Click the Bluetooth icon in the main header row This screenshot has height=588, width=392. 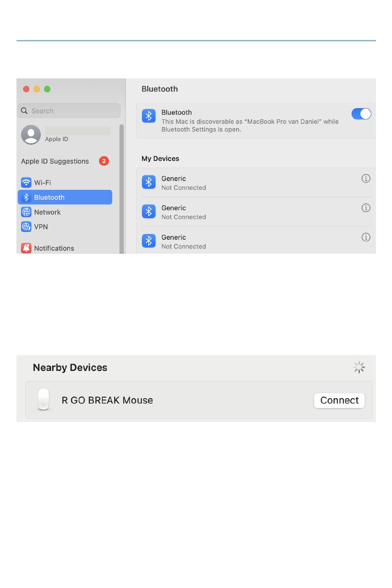coord(149,116)
